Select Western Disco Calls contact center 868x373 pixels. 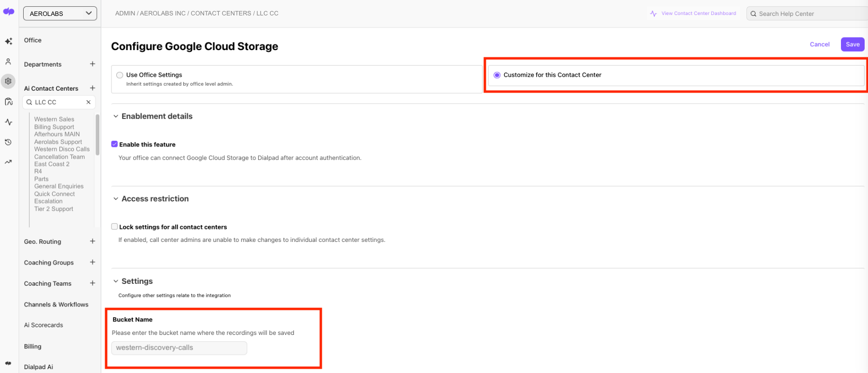point(62,149)
